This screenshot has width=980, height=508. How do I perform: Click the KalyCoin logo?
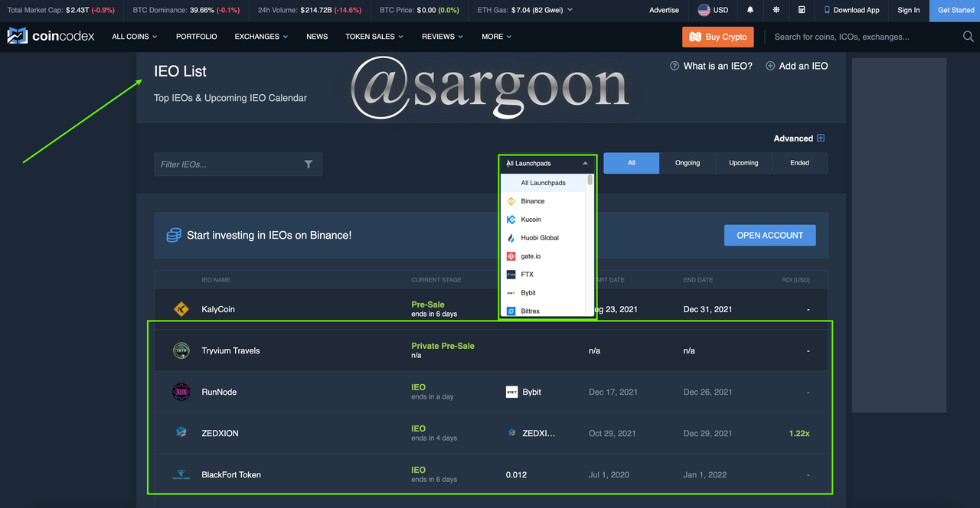181,309
